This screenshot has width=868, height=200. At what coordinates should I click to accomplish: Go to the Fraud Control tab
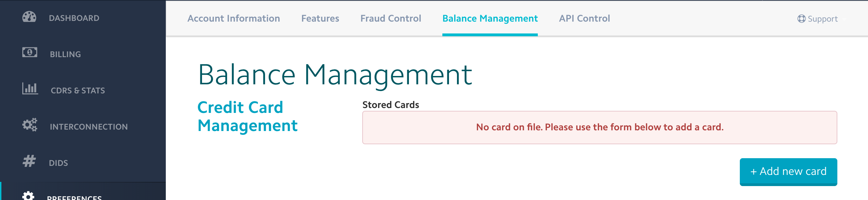pyautogui.click(x=391, y=18)
